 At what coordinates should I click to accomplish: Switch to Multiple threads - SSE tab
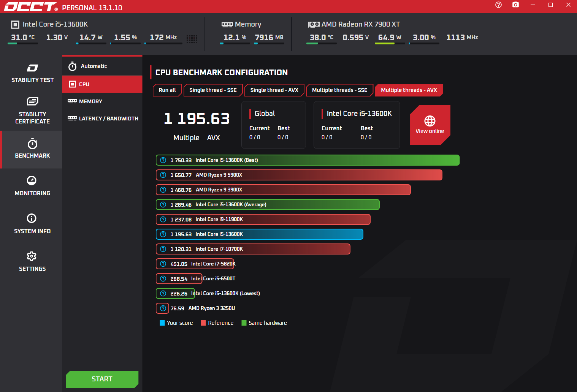point(340,90)
